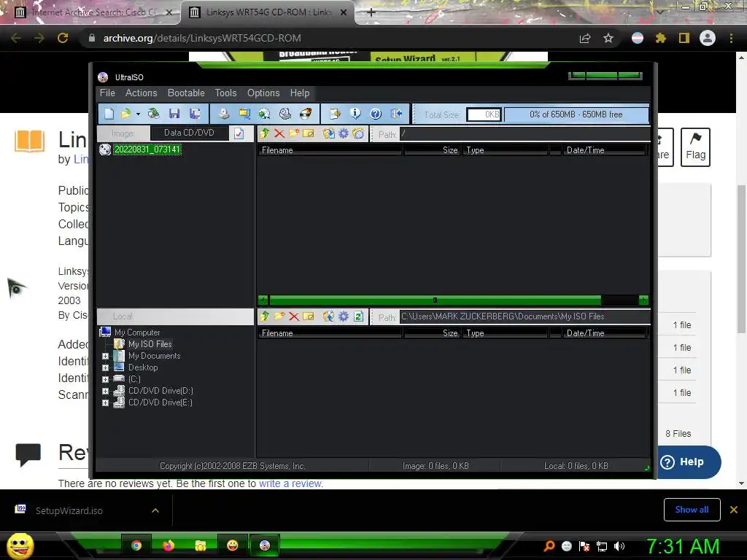747x560 pixels.
Task: Click the Info speech bubble icon
Action: (x=355, y=114)
